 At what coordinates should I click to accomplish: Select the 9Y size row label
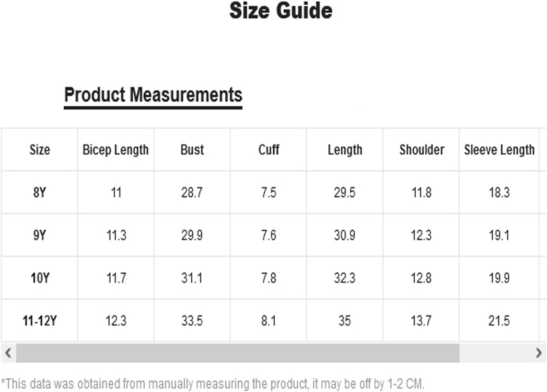coord(39,235)
